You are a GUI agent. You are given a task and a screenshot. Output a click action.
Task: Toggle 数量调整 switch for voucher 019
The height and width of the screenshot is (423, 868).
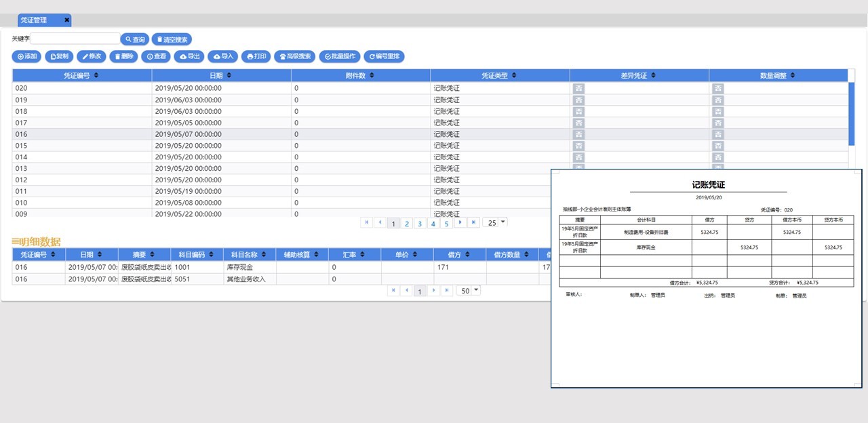pos(717,100)
